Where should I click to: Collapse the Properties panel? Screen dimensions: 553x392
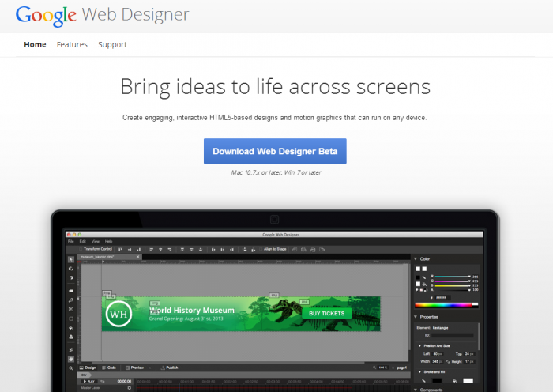[416, 317]
